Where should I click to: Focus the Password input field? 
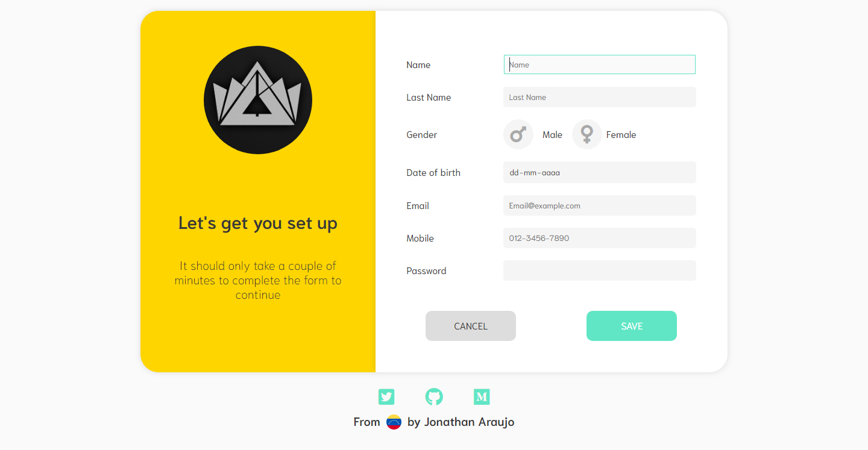[x=600, y=270]
